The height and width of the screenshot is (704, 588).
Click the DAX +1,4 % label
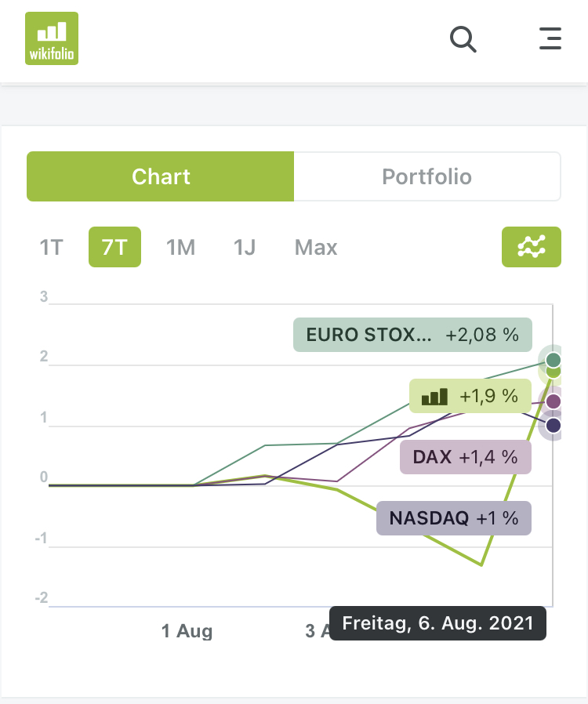pyautogui.click(x=465, y=456)
